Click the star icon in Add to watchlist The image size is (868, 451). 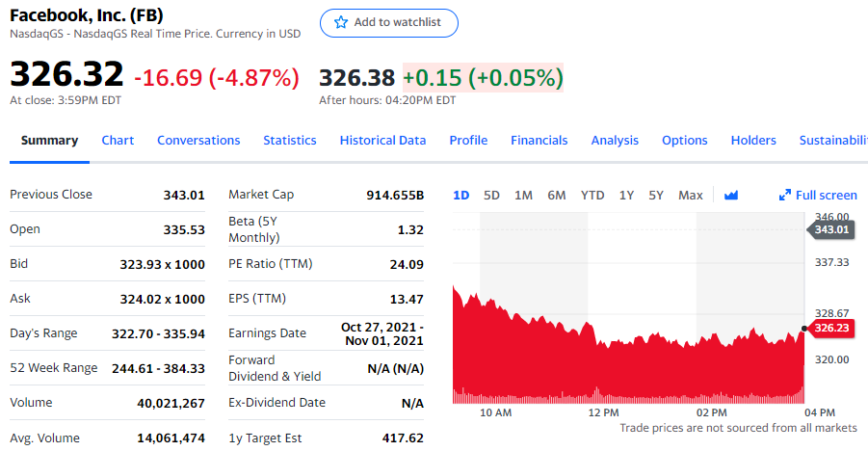tap(340, 22)
